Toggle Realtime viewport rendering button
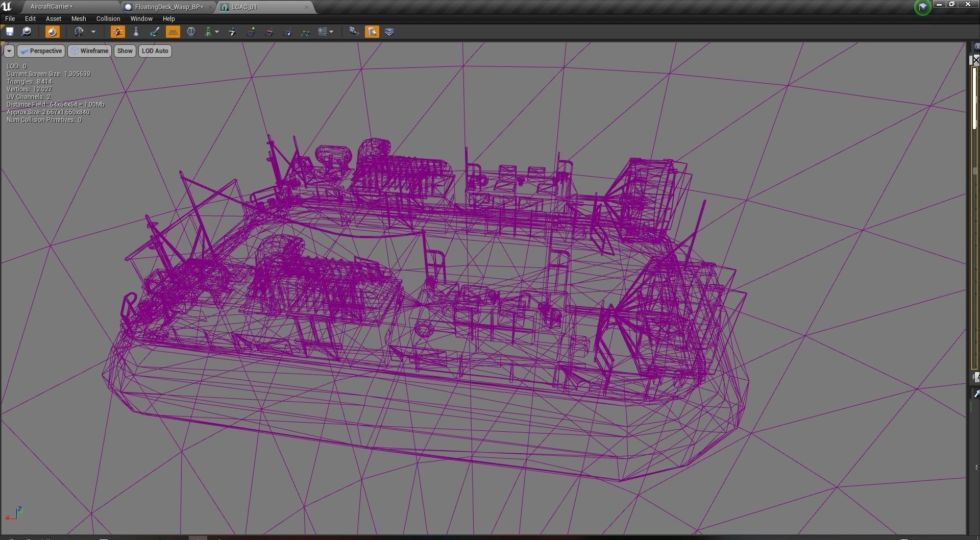 [52, 32]
